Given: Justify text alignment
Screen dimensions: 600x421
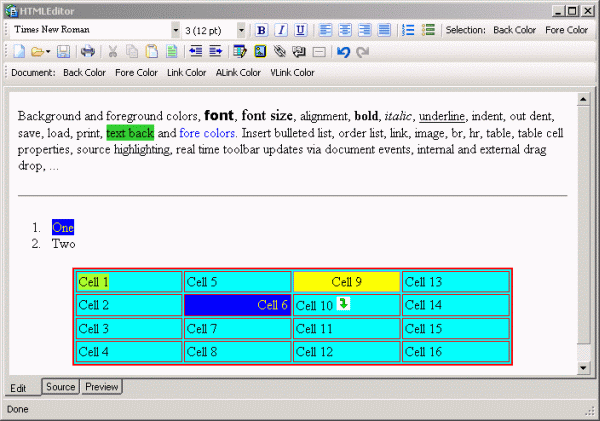Looking at the screenshot, I should click(x=384, y=30).
